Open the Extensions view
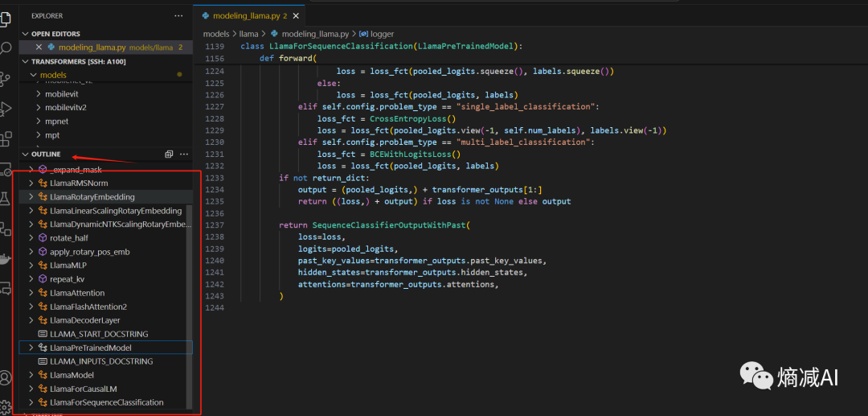 click(x=5, y=138)
